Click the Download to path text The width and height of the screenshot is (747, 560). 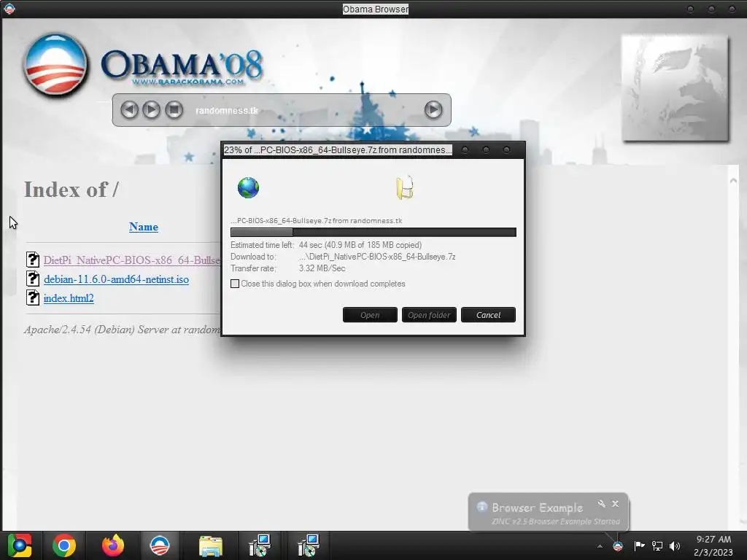377,257
